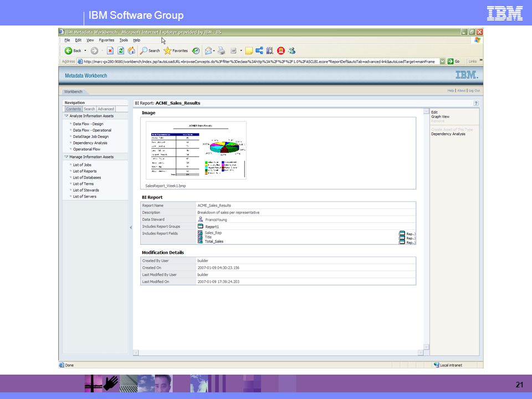Open the address bar history dropdown
532x399 pixels.
(x=442, y=62)
